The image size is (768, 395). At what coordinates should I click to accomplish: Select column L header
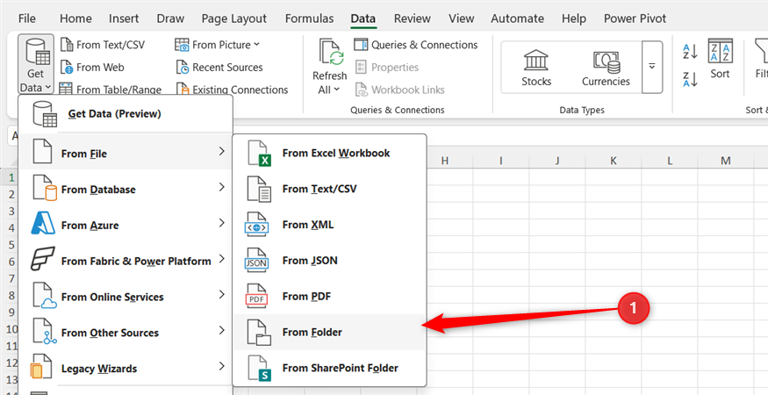tap(669, 160)
